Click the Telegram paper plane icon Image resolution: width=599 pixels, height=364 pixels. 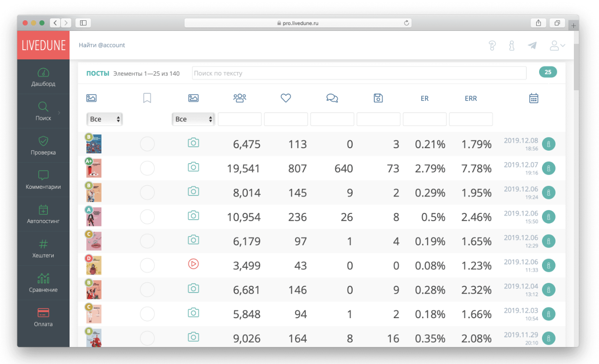pyautogui.click(x=532, y=45)
